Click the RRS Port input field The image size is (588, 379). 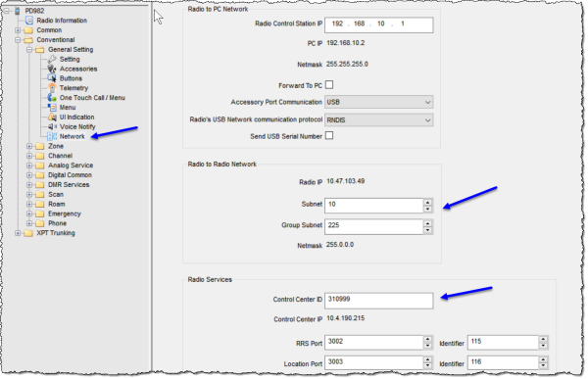374,343
